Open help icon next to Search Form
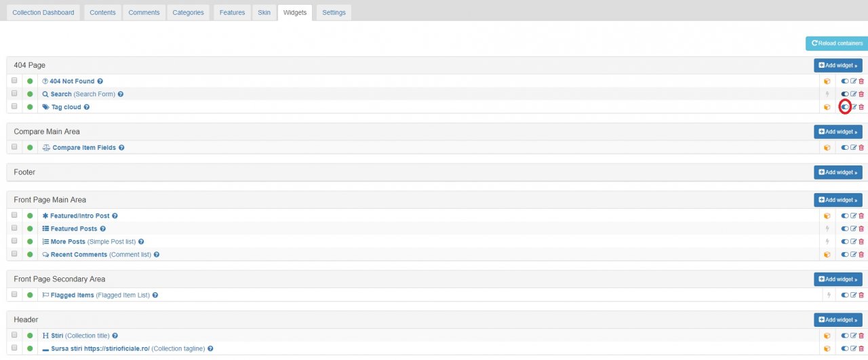Image resolution: width=868 pixels, height=360 pixels. click(x=121, y=94)
